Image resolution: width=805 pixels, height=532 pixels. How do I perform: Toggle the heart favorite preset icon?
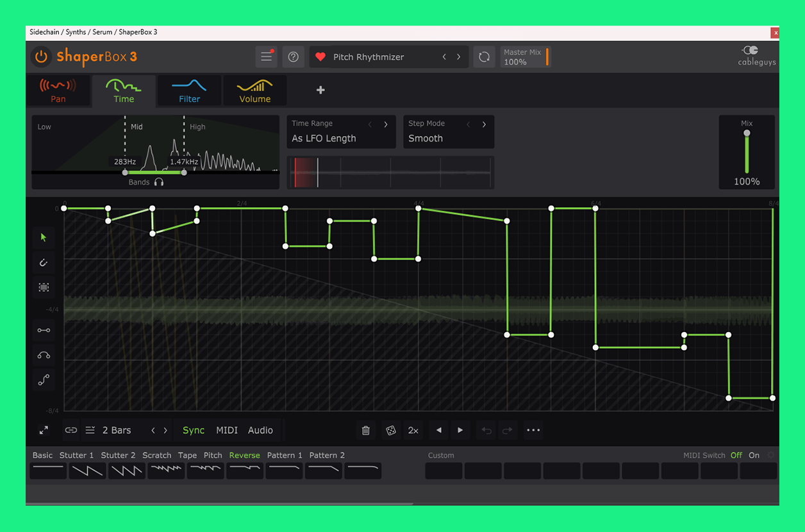pyautogui.click(x=320, y=57)
